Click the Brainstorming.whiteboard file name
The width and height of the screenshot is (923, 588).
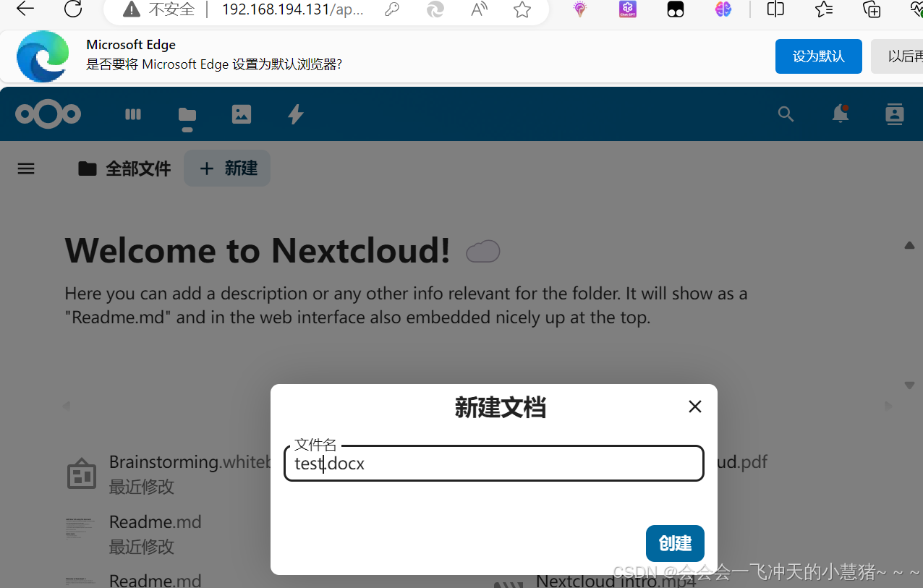point(190,462)
